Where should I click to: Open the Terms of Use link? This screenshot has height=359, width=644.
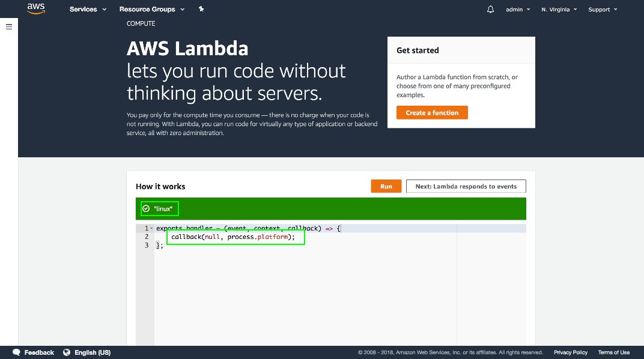[x=613, y=352]
